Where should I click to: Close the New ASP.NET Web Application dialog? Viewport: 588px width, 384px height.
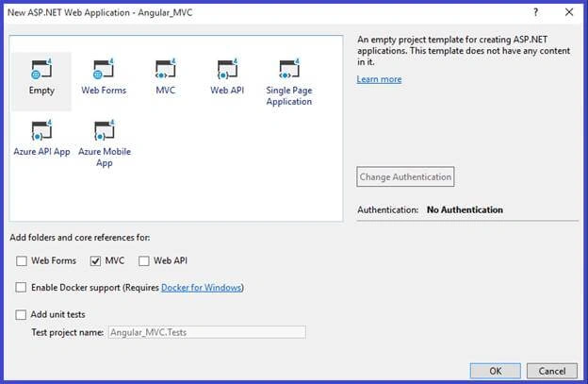[x=569, y=12]
